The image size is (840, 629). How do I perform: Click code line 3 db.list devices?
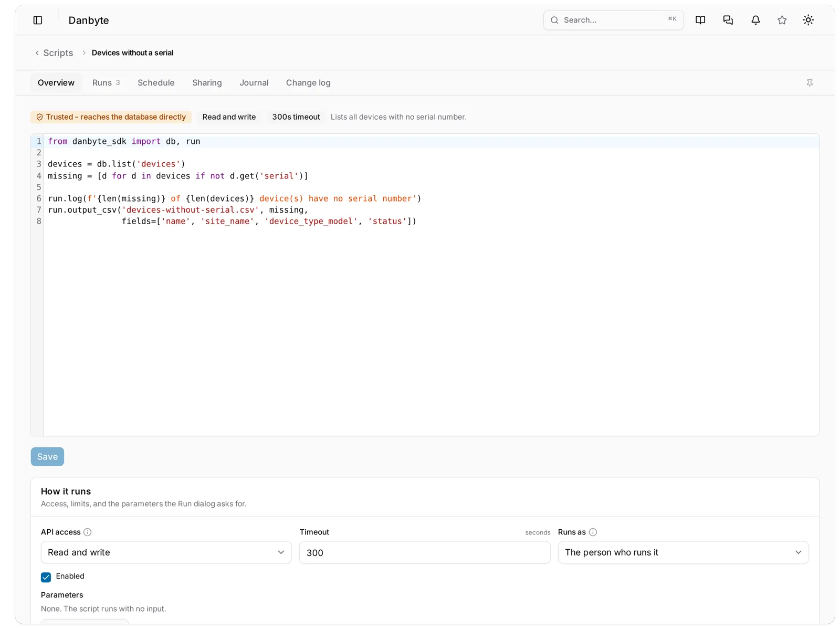point(117,164)
